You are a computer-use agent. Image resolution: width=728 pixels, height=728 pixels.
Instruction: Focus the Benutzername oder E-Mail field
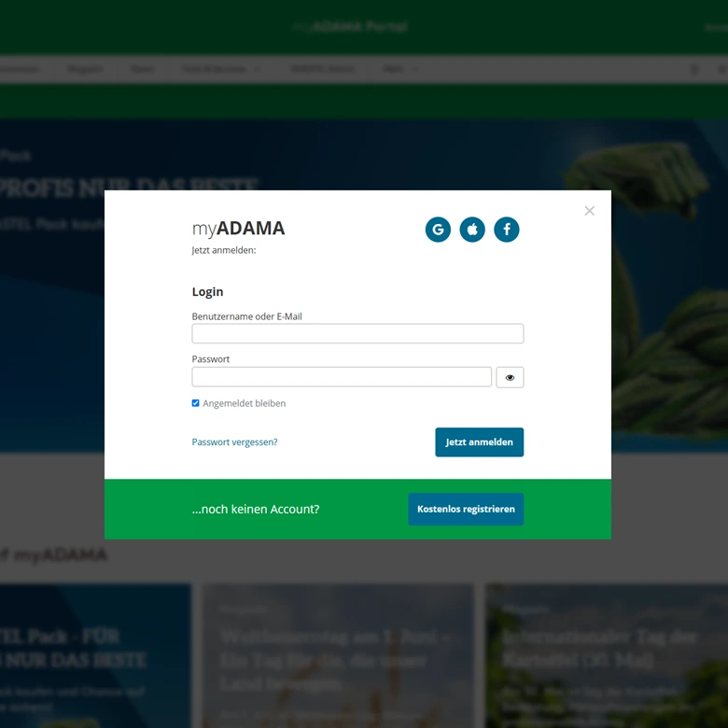(357, 333)
